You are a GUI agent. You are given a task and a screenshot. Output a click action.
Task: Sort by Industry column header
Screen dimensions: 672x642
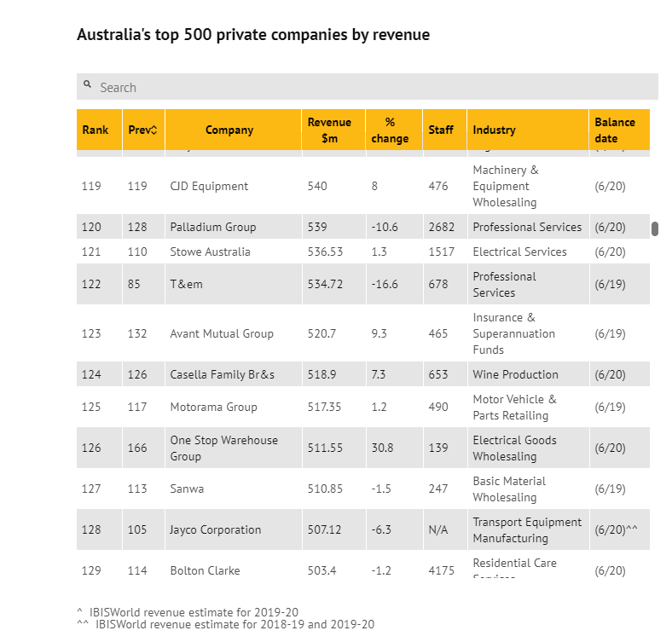coord(495,130)
